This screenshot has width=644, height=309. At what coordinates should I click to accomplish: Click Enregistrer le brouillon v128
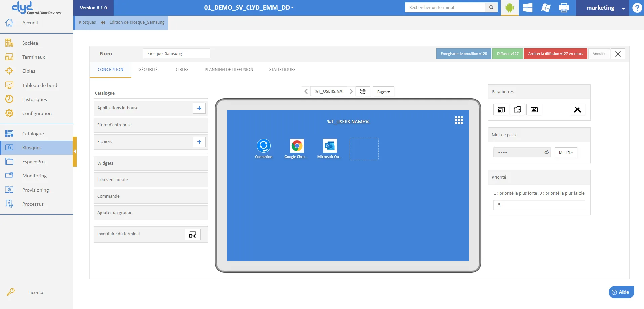tap(464, 54)
